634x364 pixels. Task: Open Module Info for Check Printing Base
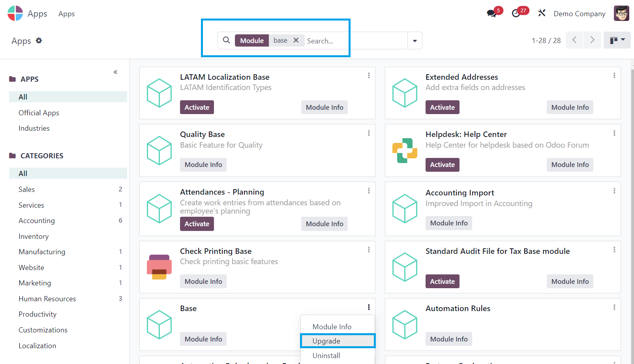point(203,281)
